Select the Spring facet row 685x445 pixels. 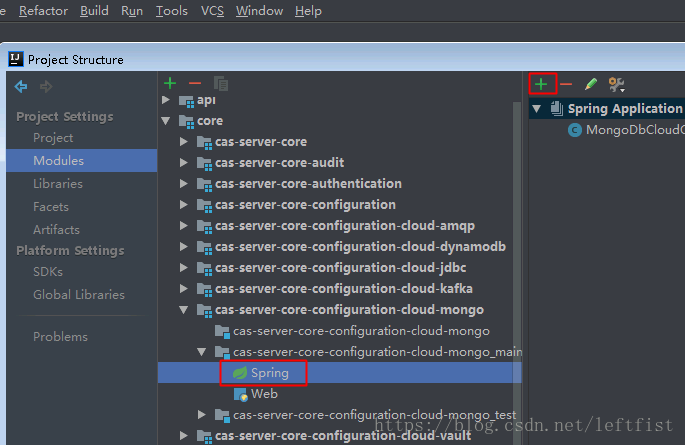tap(339, 373)
